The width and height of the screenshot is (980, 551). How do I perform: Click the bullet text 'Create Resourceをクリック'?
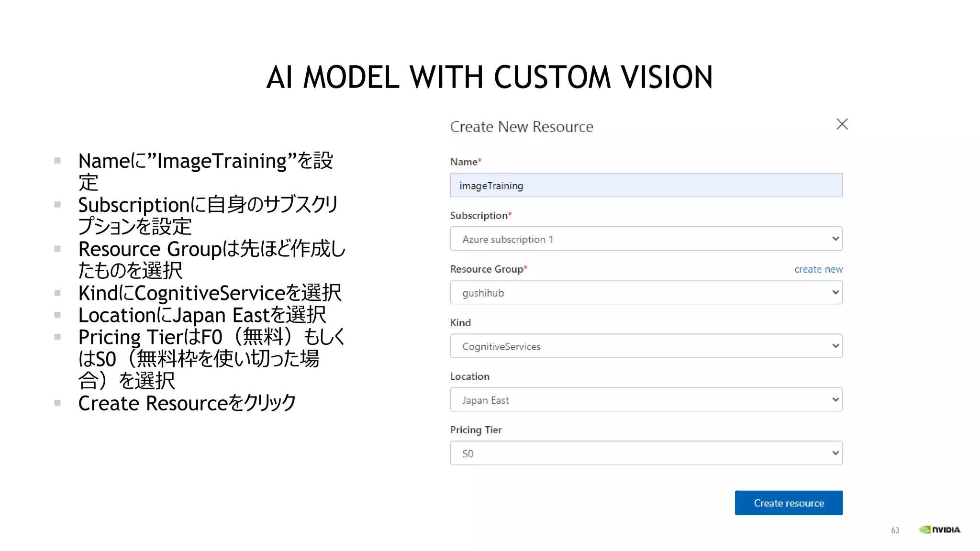point(187,403)
